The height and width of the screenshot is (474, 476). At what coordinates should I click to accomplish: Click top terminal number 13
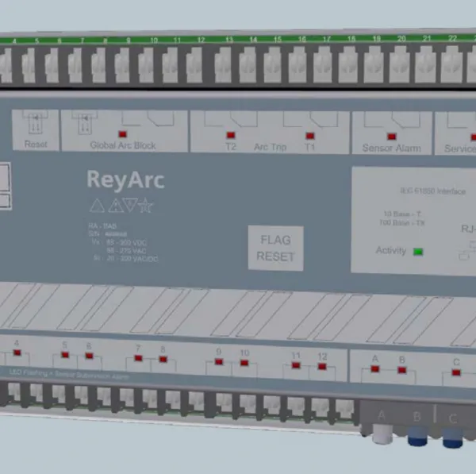click(229, 40)
